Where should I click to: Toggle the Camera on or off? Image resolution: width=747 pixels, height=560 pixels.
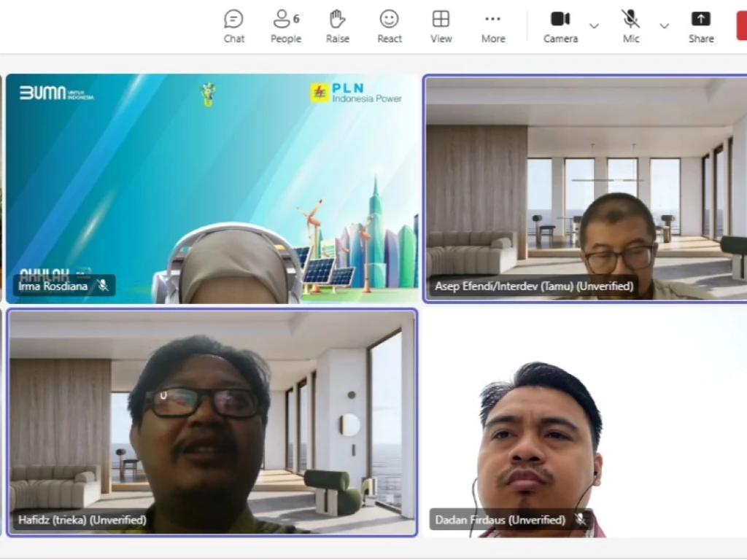point(560,26)
